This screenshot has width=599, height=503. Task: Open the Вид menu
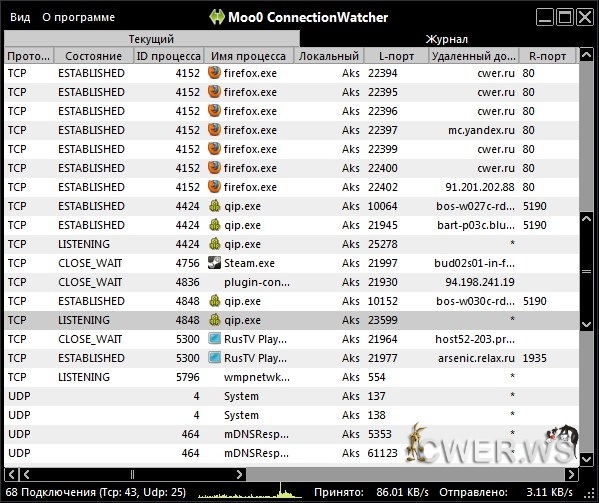click(20, 17)
